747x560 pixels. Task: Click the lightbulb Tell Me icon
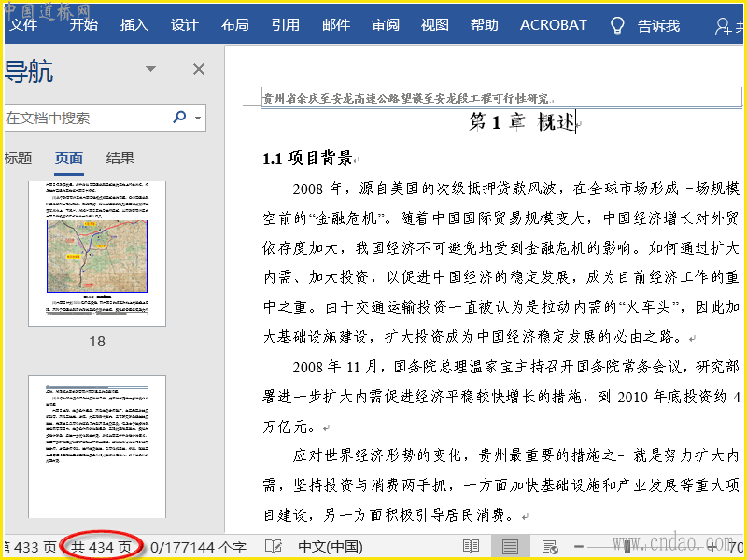click(617, 26)
